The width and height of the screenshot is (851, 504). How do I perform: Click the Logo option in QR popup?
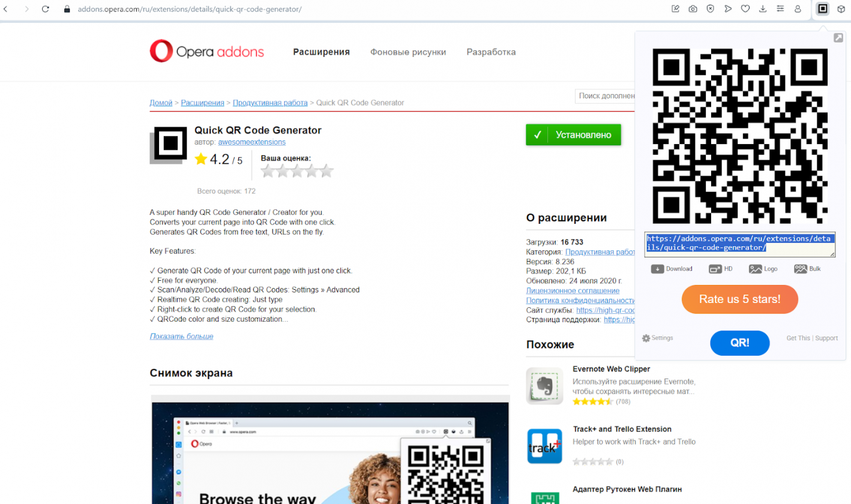763,269
